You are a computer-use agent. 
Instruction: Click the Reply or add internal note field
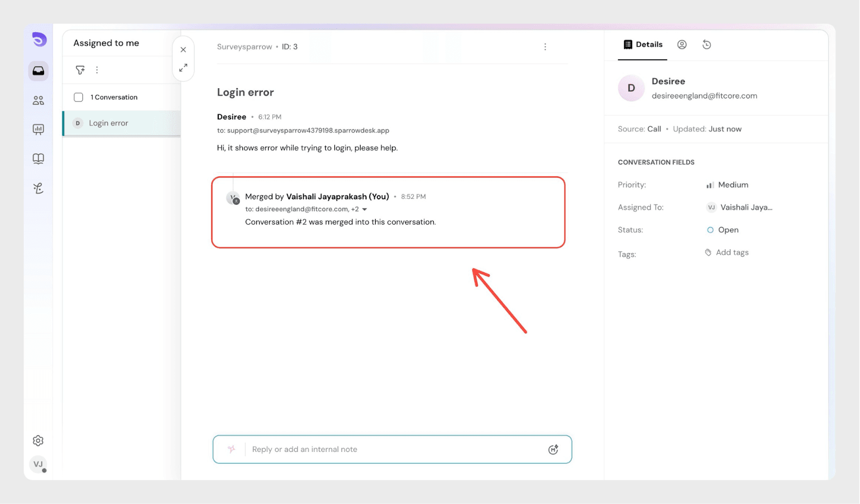click(392, 449)
